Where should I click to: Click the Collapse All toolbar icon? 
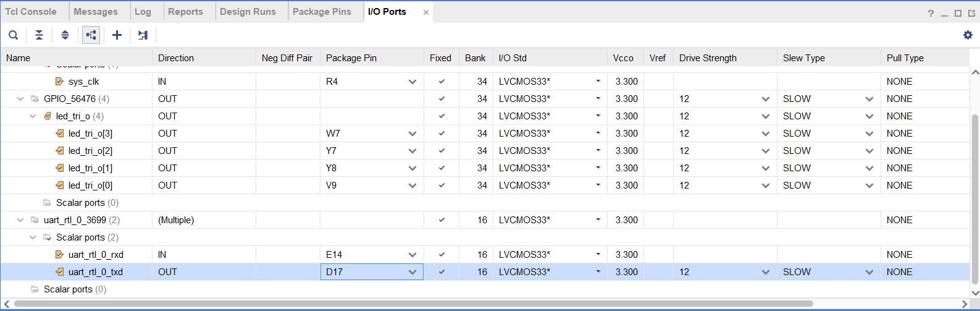39,35
